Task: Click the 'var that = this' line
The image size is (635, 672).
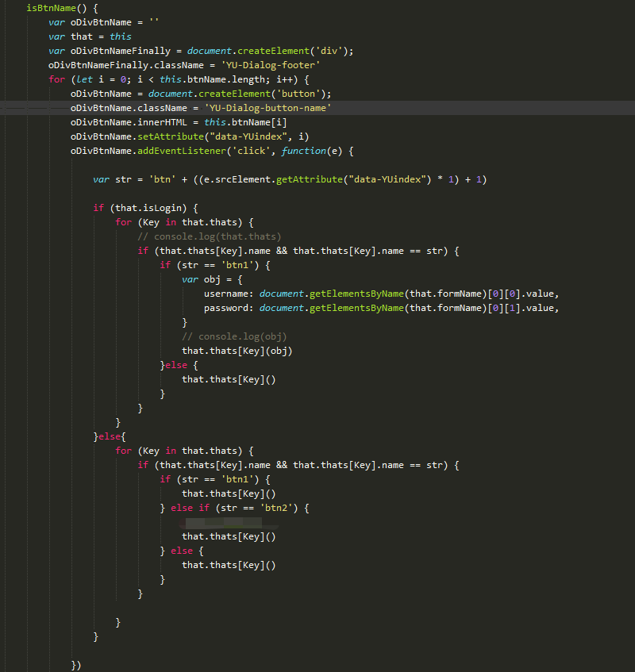Action: 90,36
